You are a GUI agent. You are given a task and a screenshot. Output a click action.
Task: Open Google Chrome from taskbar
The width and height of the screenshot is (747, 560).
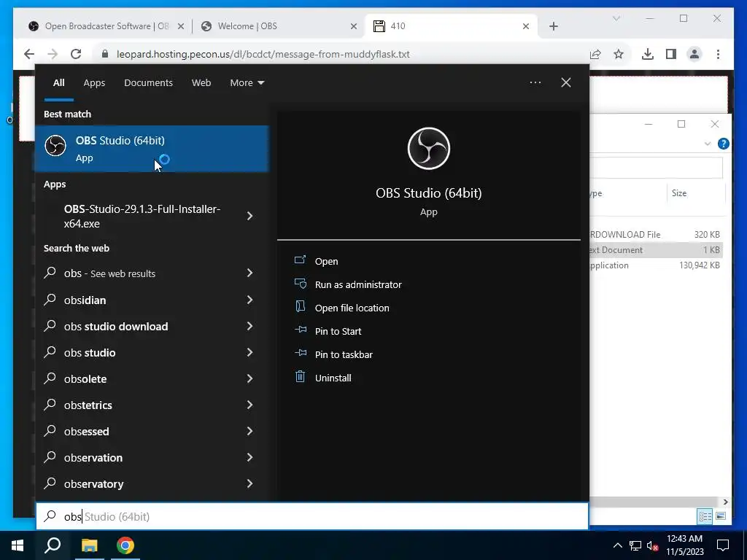(x=125, y=545)
